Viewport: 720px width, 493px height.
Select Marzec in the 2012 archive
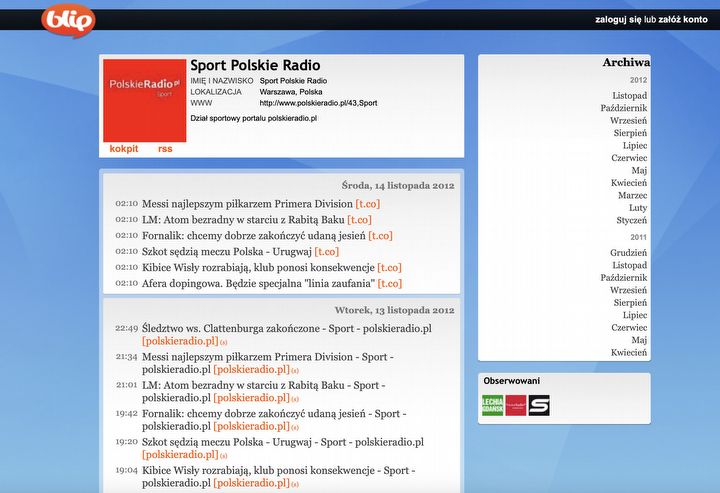[x=631, y=195]
